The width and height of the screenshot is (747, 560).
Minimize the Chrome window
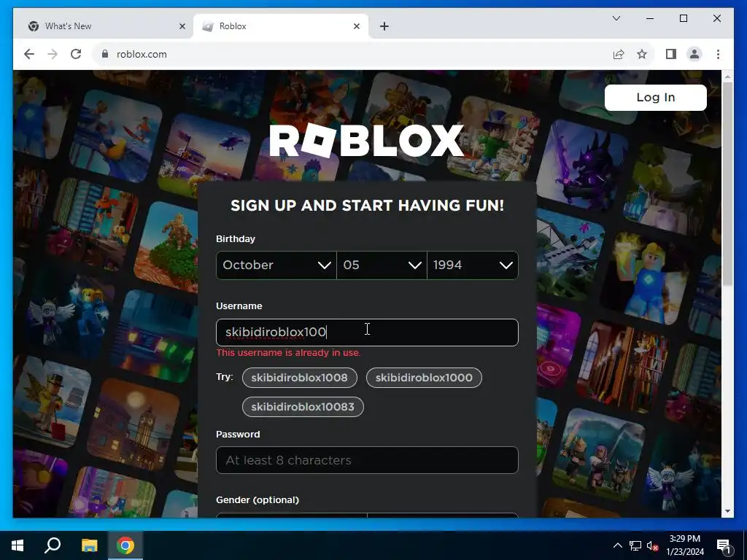[x=650, y=18]
